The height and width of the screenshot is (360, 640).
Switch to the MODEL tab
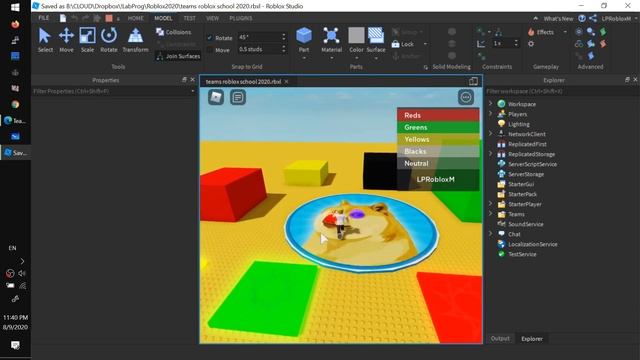(163, 18)
